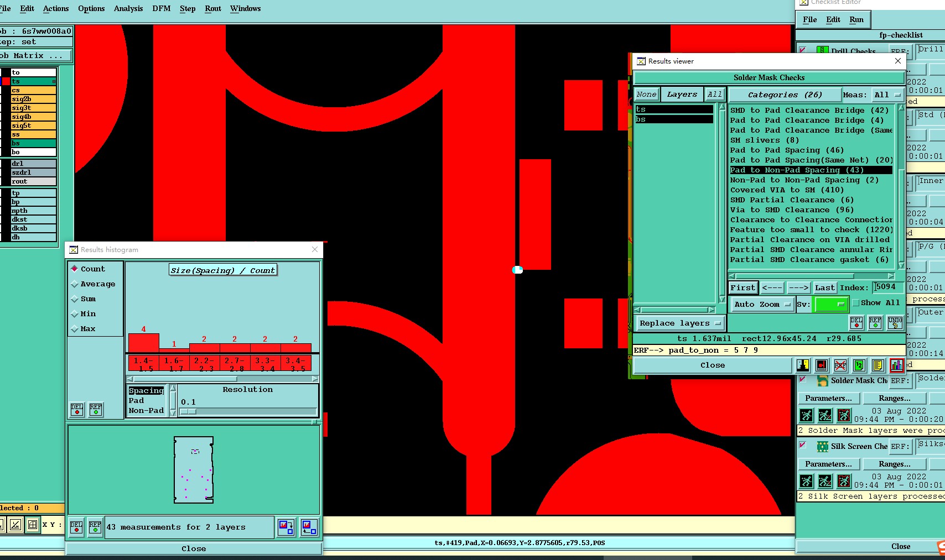Click the board overview thumbnail in histogram
The height and width of the screenshot is (560, 945).
[194, 470]
